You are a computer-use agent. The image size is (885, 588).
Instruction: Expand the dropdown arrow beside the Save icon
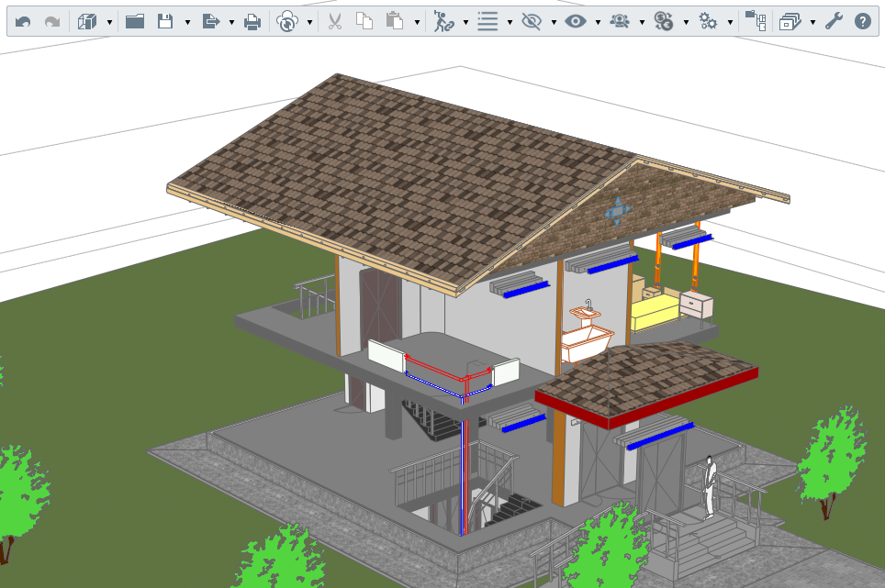pyautogui.click(x=187, y=23)
